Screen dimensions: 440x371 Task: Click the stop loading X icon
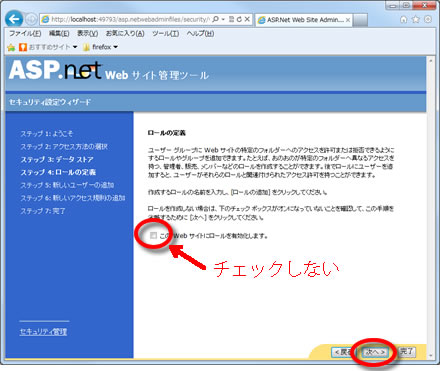pyautogui.click(x=247, y=19)
